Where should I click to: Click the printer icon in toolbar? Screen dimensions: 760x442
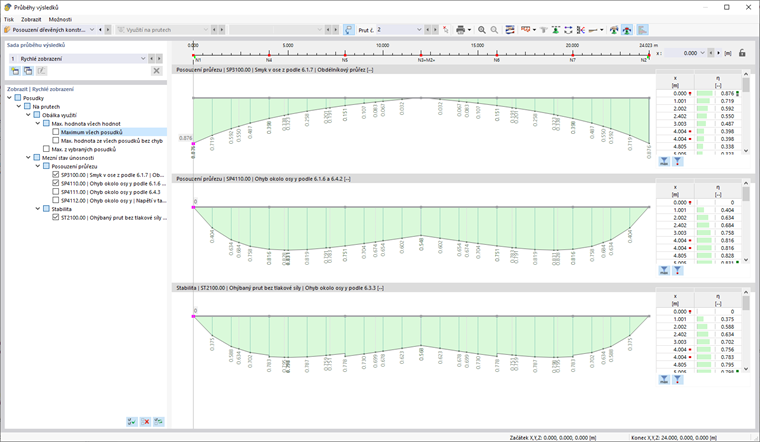460,30
